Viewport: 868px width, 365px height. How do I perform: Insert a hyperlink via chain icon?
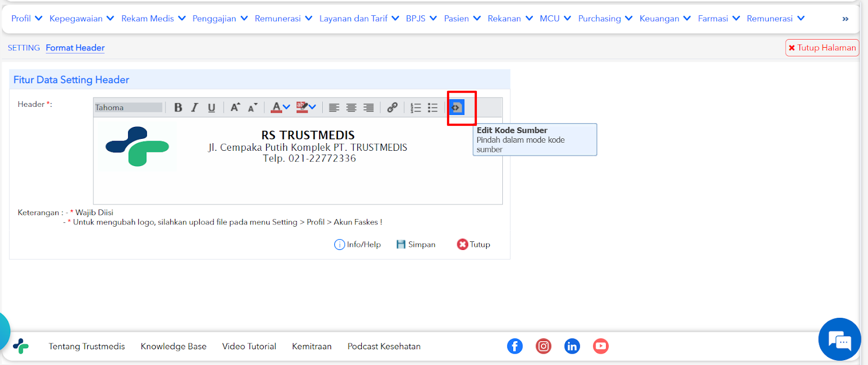[392, 107]
